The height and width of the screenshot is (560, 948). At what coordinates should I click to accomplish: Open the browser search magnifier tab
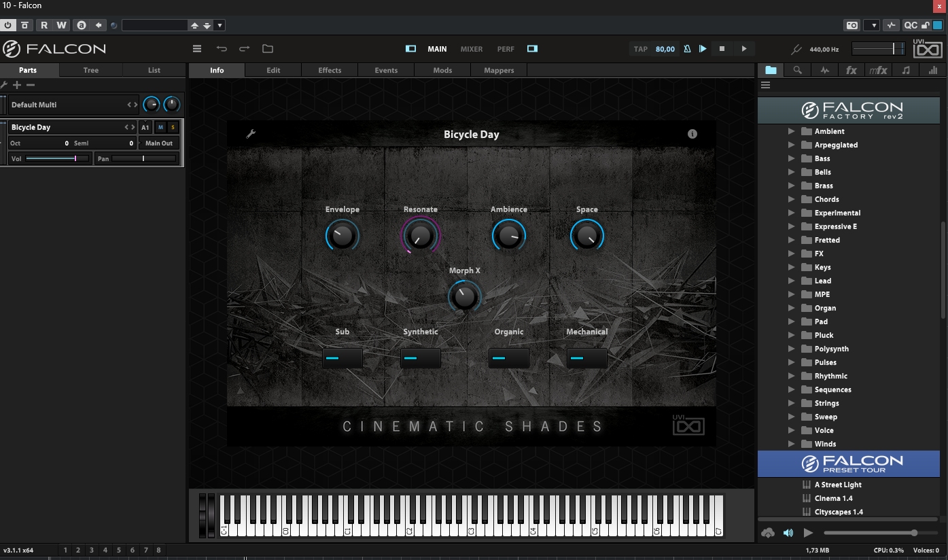(x=798, y=70)
